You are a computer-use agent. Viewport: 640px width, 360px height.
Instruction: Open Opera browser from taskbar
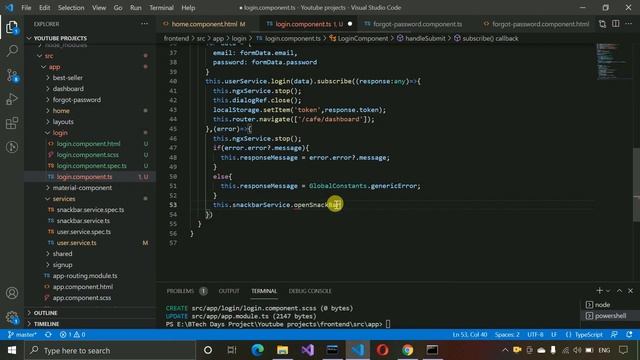382,350
